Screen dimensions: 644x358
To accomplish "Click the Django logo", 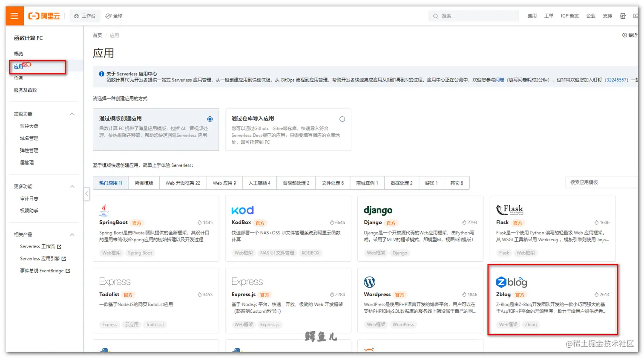I will click(378, 210).
